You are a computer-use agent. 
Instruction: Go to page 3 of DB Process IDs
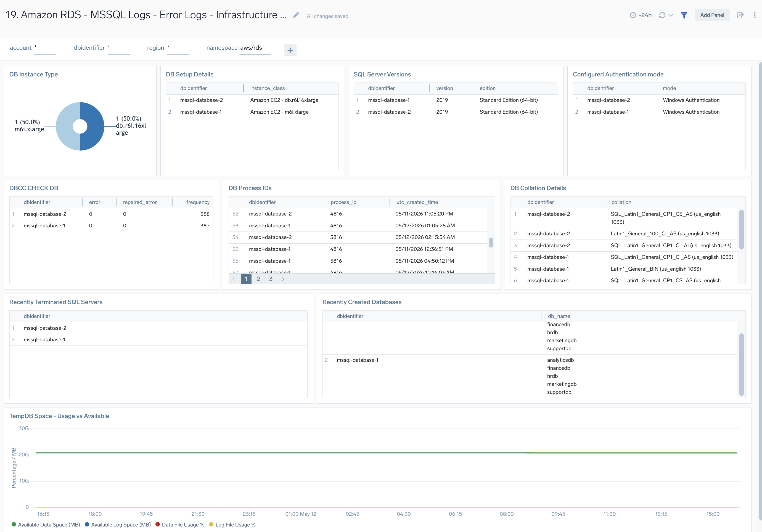(271, 279)
